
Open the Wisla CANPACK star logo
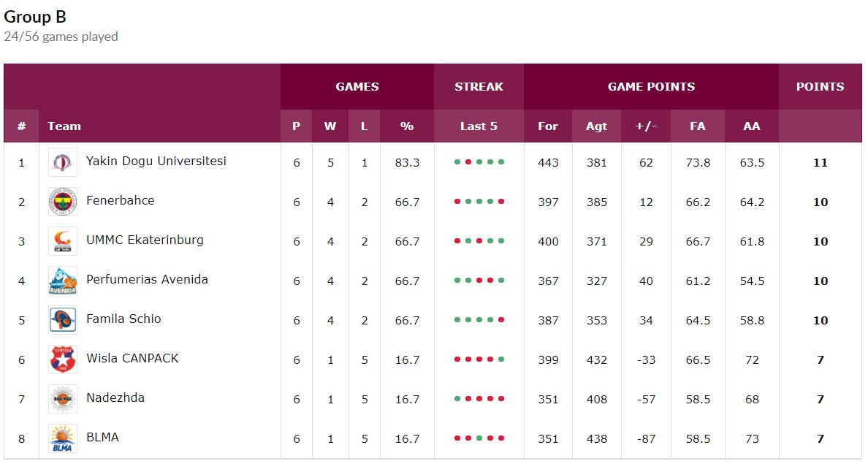[63, 360]
